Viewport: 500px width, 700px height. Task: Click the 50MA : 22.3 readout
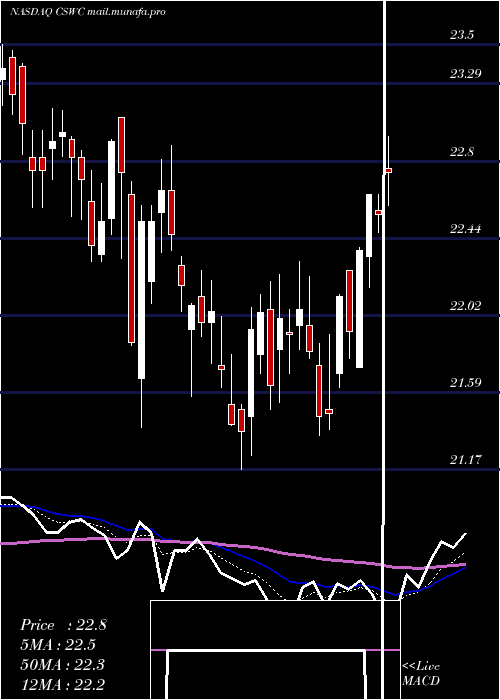tap(62, 664)
